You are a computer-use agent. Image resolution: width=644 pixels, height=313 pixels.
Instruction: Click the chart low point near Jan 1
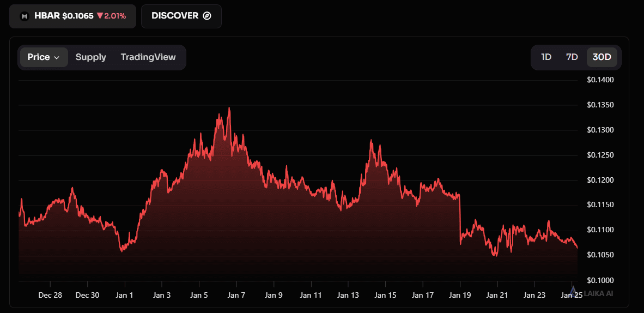click(x=121, y=250)
